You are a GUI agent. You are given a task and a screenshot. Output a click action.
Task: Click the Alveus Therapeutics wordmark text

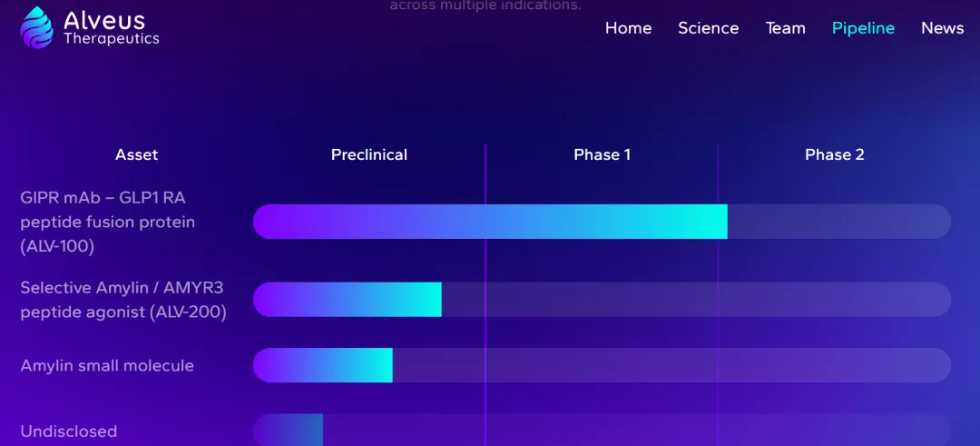pyautogui.click(x=111, y=28)
